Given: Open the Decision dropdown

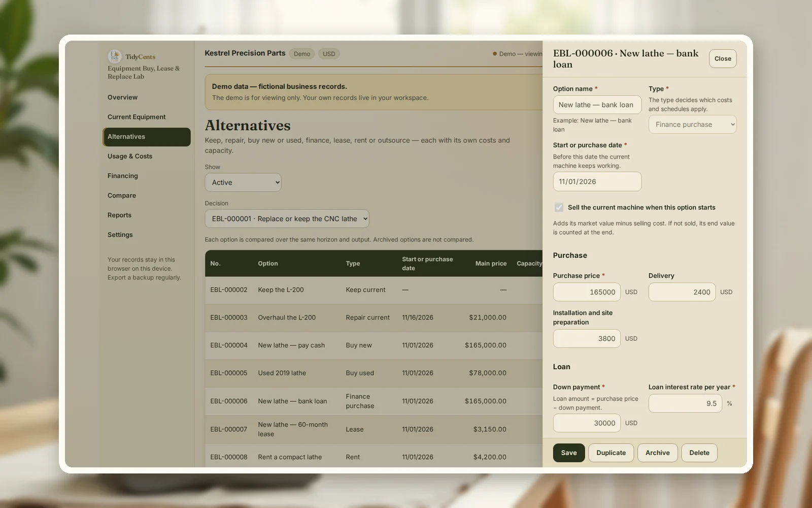Looking at the screenshot, I should coord(287,219).
